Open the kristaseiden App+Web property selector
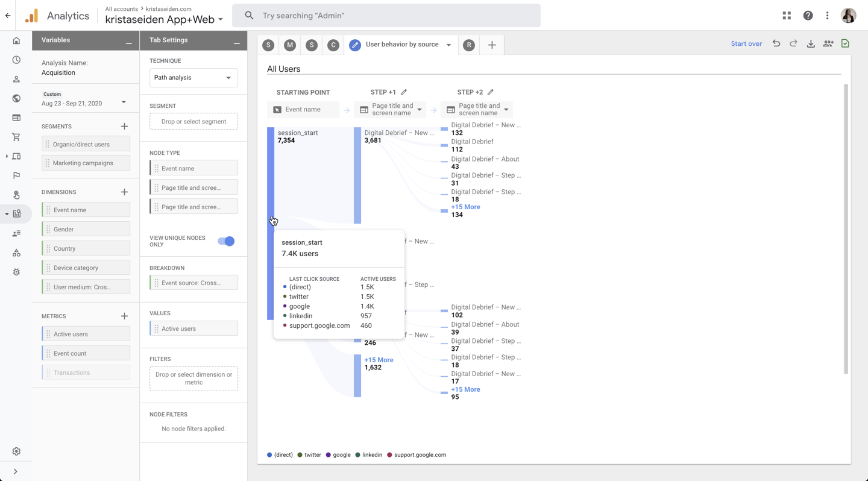Screen dimensions: 868x481 (164, 19)
